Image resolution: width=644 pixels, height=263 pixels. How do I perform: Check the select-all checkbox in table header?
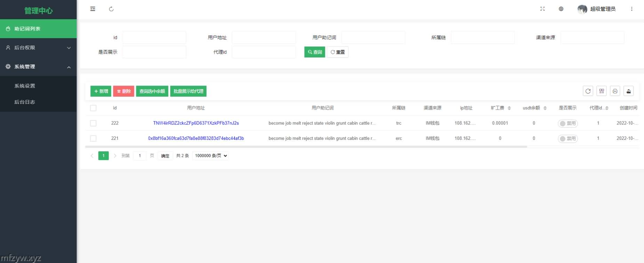tap(93, 108)
